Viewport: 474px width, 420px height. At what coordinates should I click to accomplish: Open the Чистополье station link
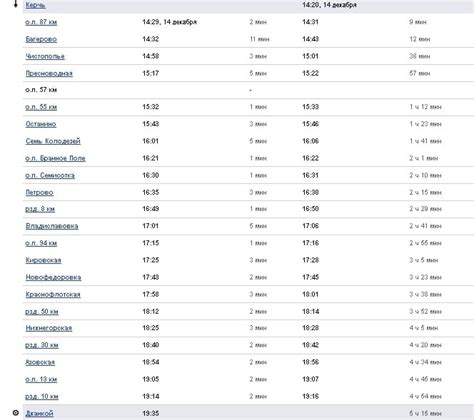[45, 56]
